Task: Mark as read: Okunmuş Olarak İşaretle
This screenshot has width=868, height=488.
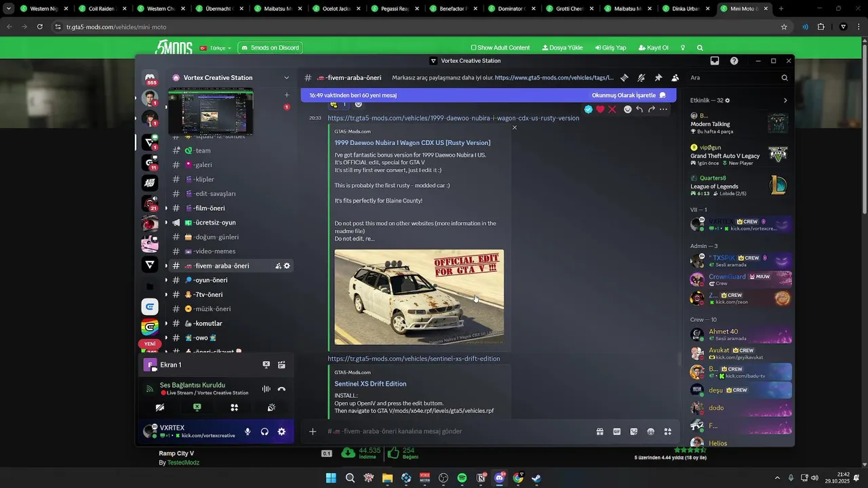Action: [629, 96]
